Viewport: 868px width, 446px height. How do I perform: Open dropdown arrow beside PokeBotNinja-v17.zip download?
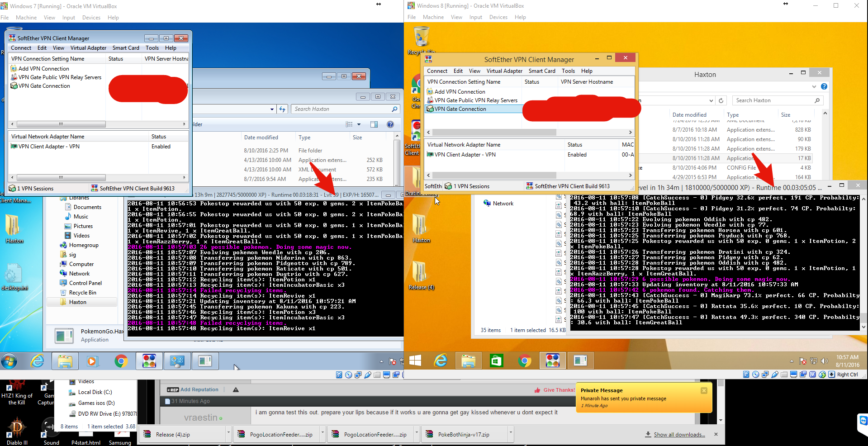coord(511,433)
